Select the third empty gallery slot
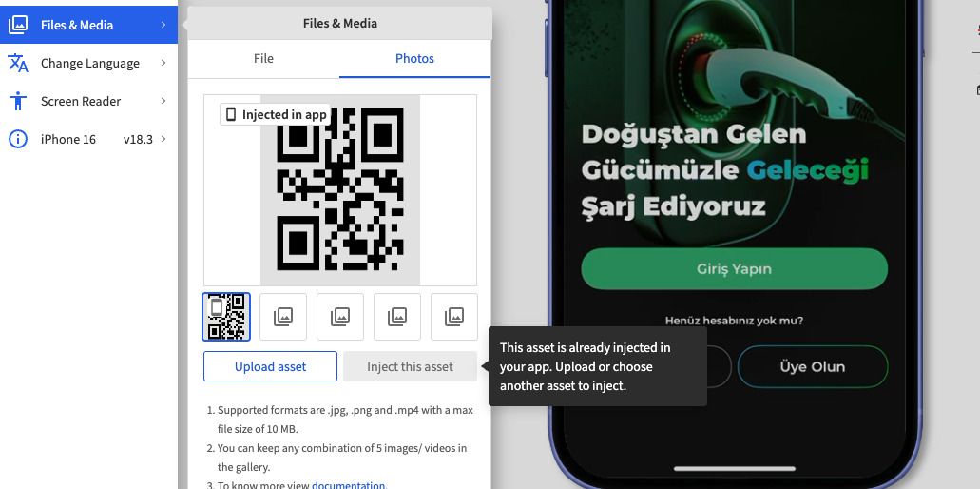This screenshot has width=980, height=489. click(340, 317)
